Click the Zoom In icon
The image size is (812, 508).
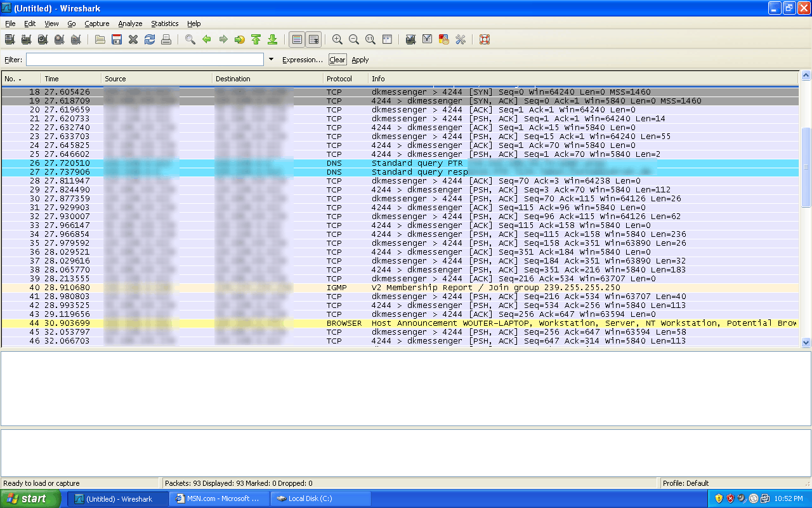coord(337,39)
